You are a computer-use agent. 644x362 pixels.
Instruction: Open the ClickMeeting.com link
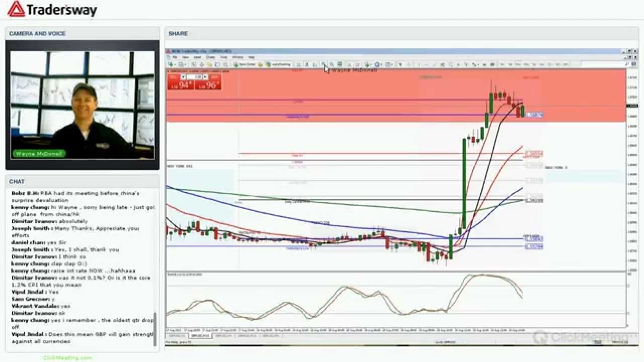pos(67,358)
